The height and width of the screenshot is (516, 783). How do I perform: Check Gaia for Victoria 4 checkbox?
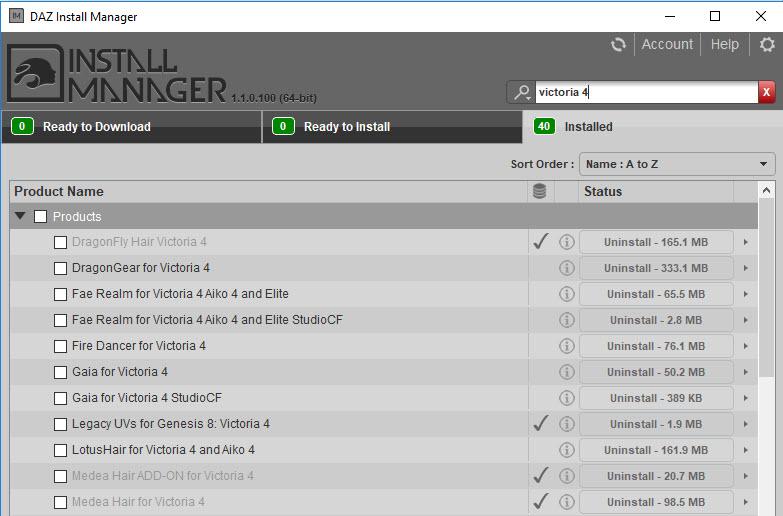(60, 373)
